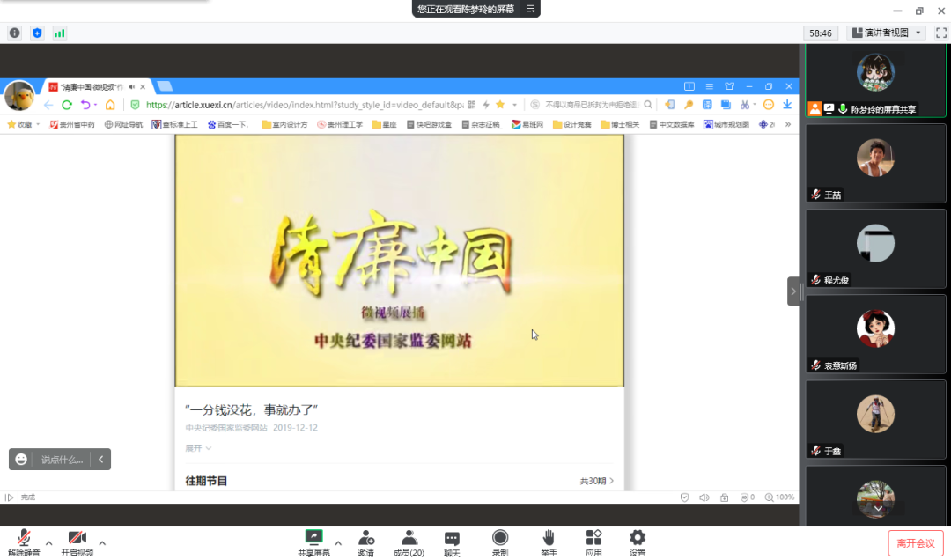This screenshot has width=951, height=560.
Task: Toggle full screen mode icon
Action: click(x=940, y=33)
